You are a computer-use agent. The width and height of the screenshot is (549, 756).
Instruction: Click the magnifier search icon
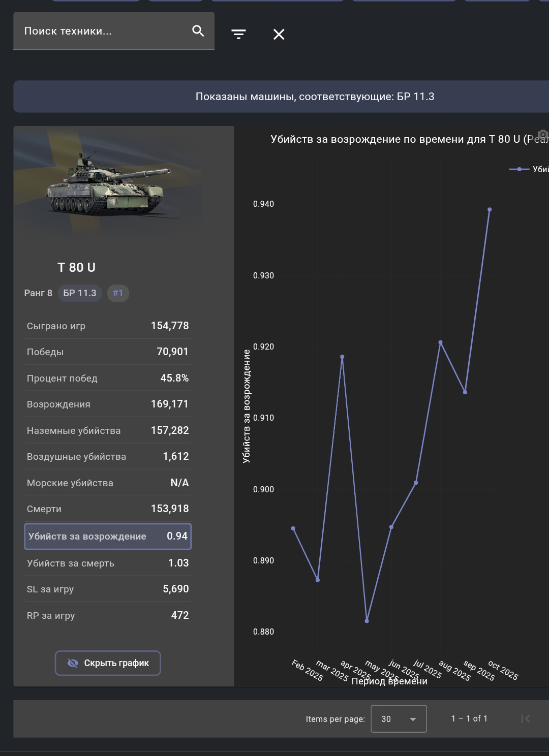click(198, 31)
